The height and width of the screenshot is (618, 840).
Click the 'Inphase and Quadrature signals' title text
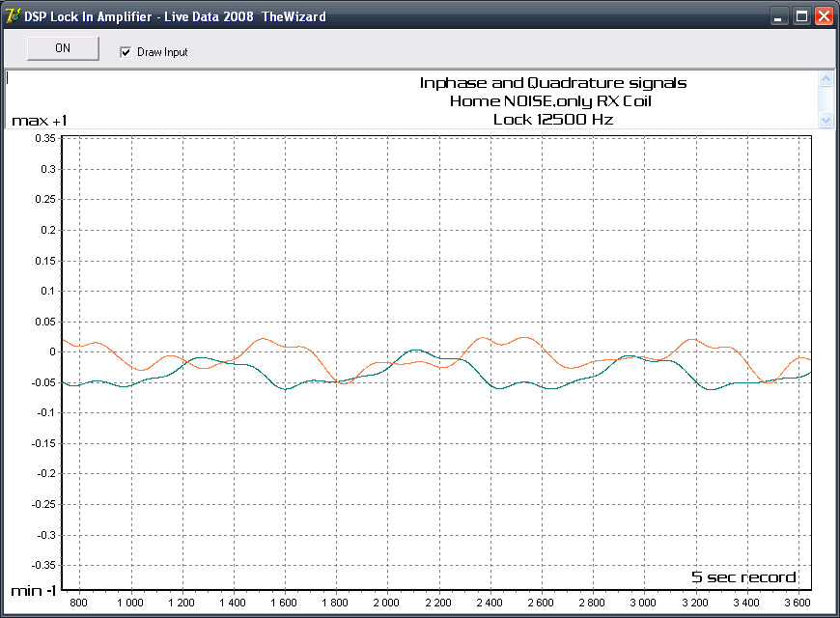click(553, 83)
